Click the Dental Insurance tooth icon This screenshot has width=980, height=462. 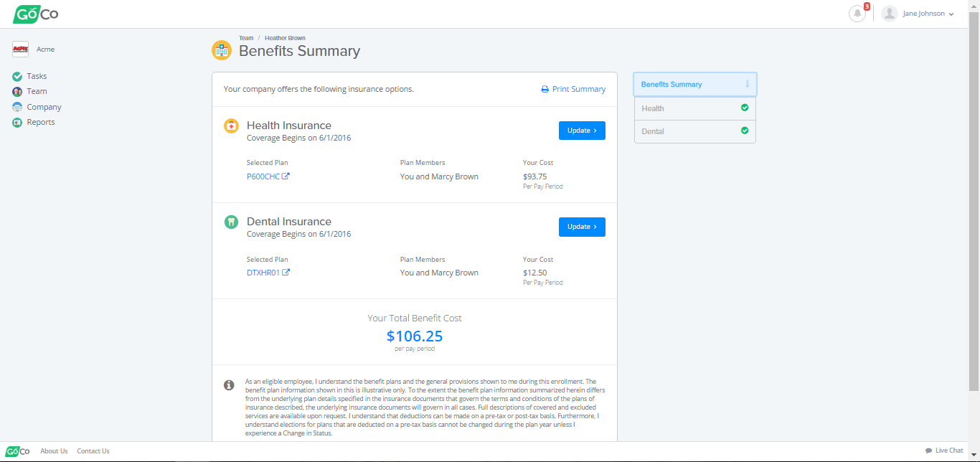231,222
